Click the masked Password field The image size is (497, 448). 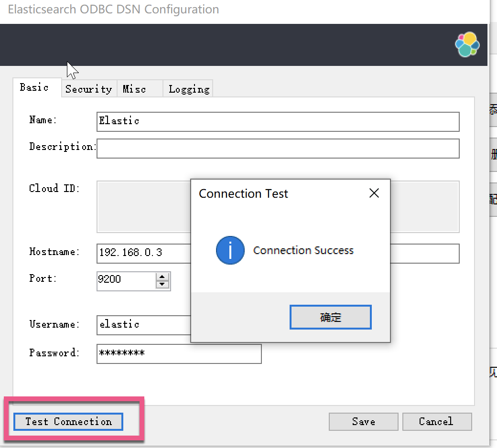(179, 353)
